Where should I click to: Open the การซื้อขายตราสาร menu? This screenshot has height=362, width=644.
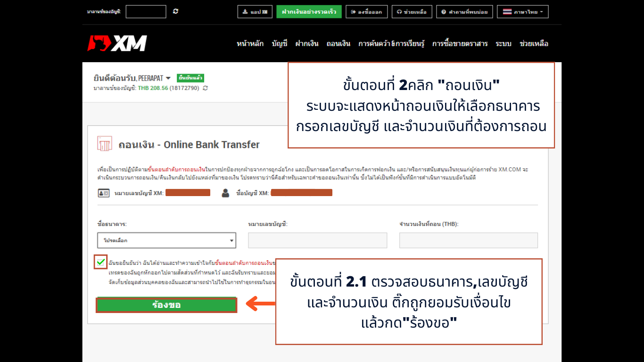pos(460,44)
